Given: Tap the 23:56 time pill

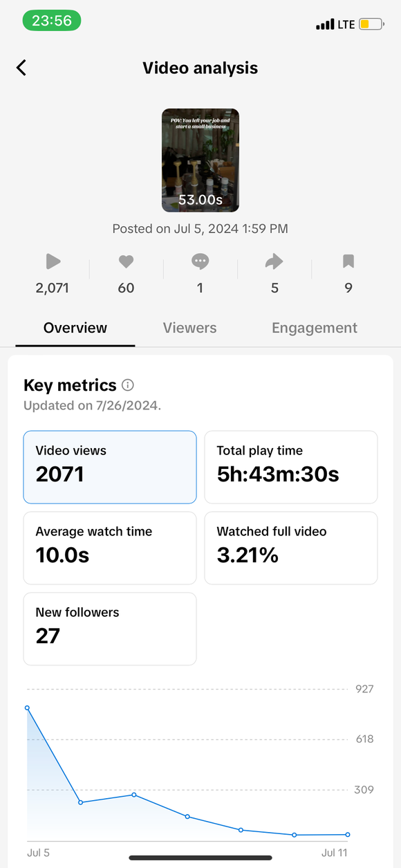Looking at the screenshot, I should point(52,21).
